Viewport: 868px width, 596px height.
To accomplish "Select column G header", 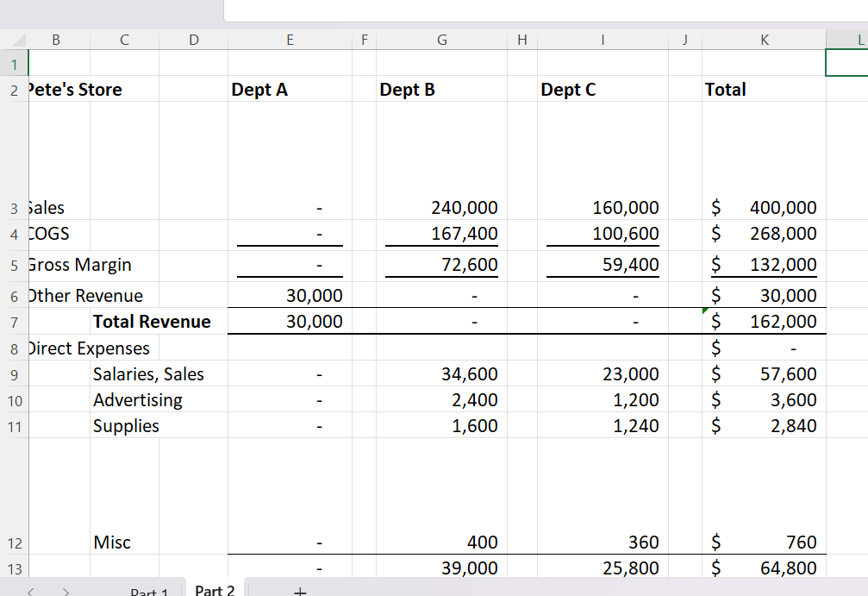I will [441, 39].
